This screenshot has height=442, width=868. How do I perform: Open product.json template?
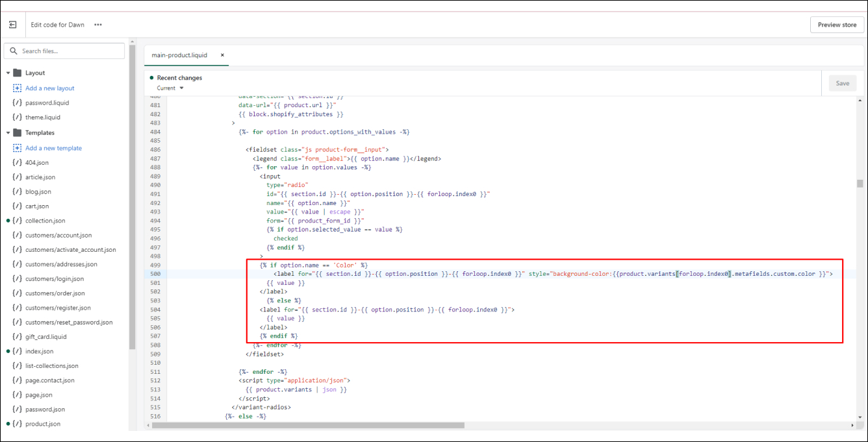pos(43,424)
